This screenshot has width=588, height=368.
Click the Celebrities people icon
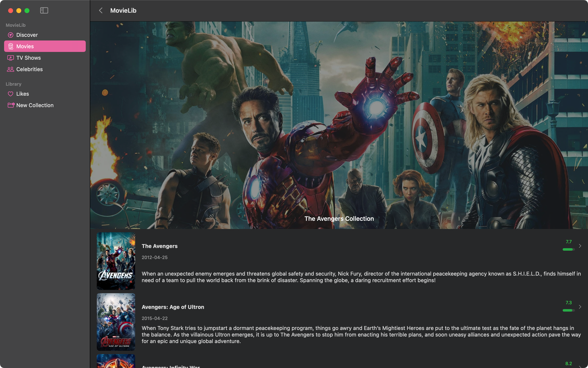10,69
